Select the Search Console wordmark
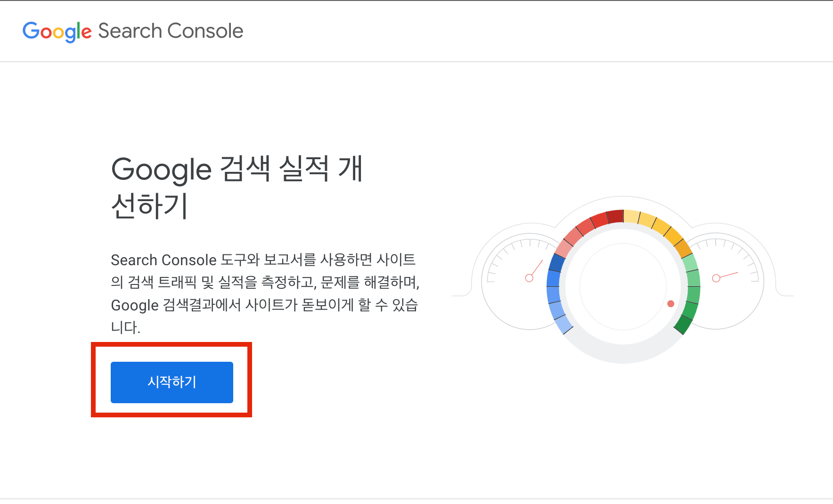 pyautogui.click(x=170, y=31)
